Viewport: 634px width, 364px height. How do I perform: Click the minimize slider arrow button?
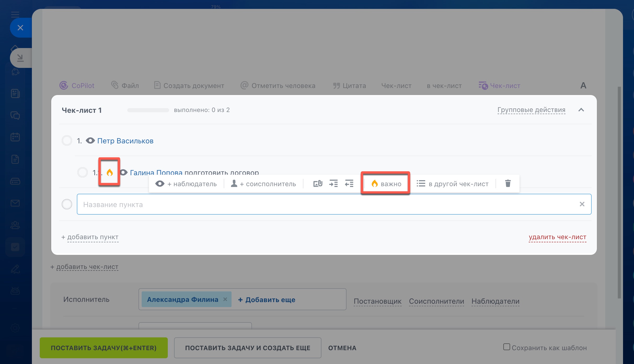point(20,58)
